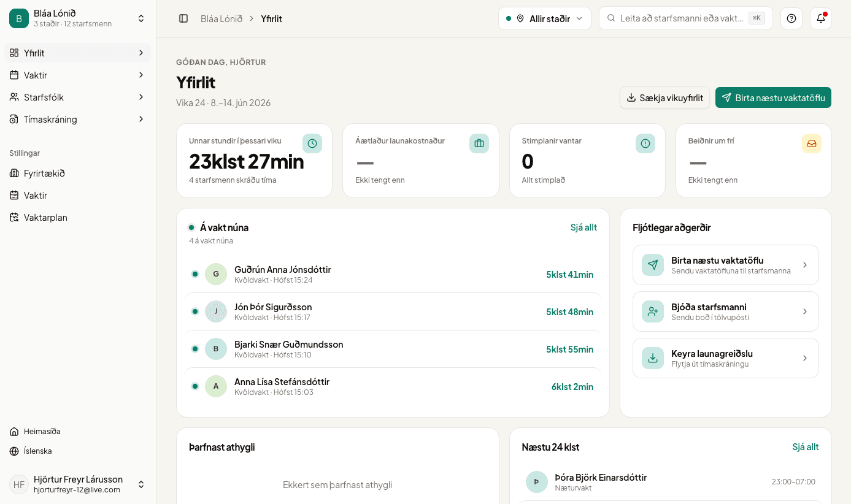This screenshot has height=504, width=851.
Task: Click Jón Þór's J avatar
Action: click(216, 311)
